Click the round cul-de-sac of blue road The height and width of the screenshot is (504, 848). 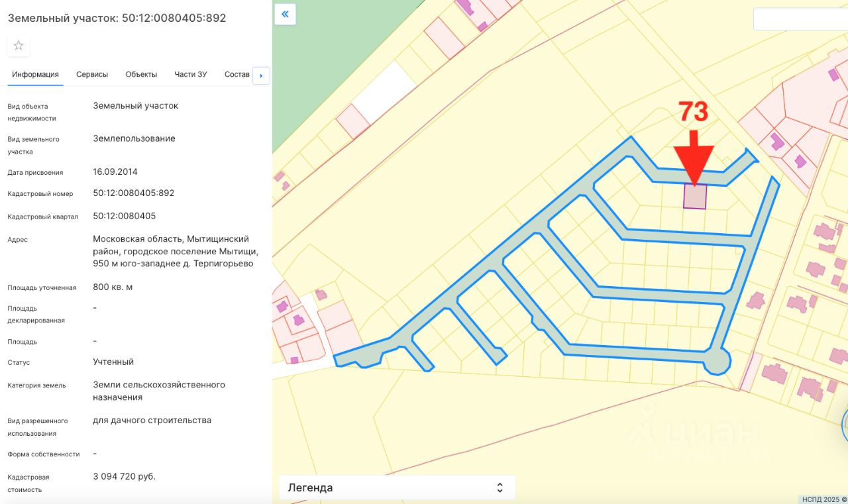(x=717, y=362)
